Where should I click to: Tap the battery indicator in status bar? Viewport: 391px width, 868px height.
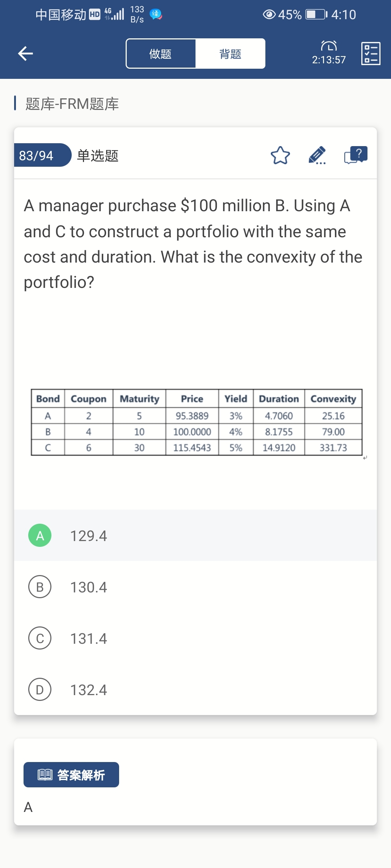316,14
